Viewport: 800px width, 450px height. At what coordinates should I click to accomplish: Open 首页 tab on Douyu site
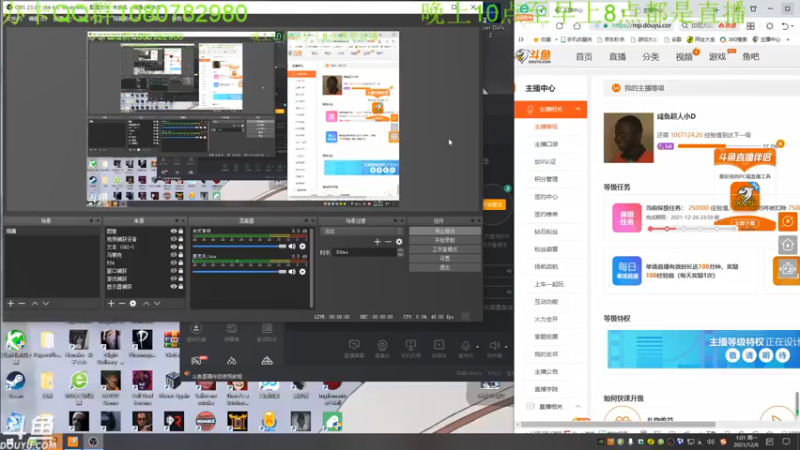click(x=584, y=57)
